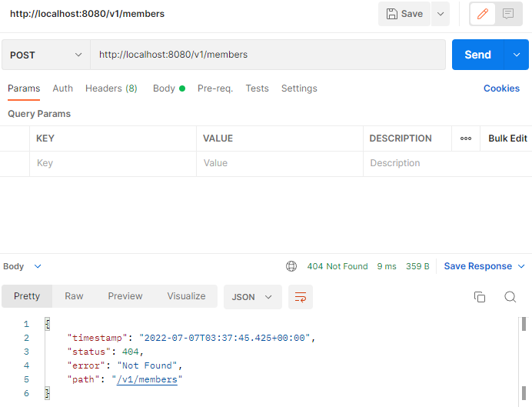
Task: Expand the Save Response chevron
Action: point(521,266)
